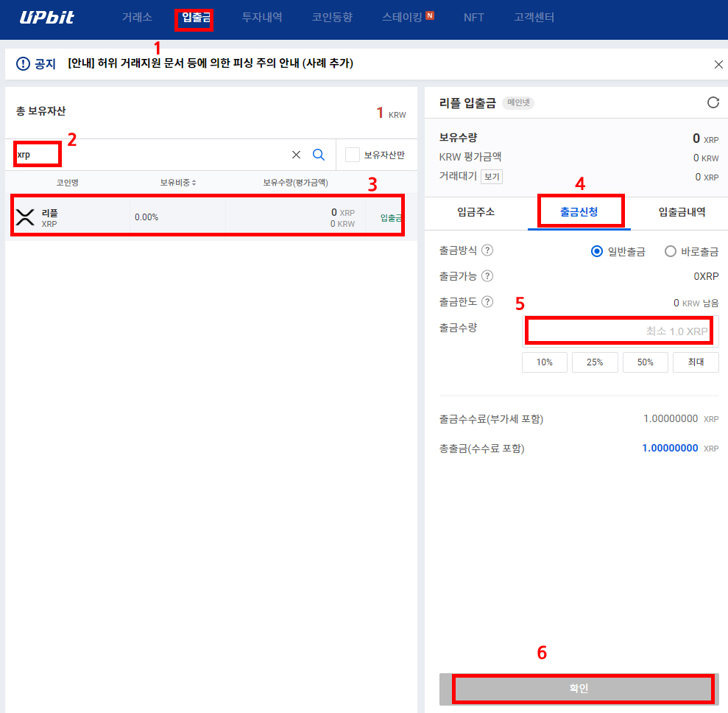
Task: Open the 투자내역 menu
Action: tap(262, 17)
